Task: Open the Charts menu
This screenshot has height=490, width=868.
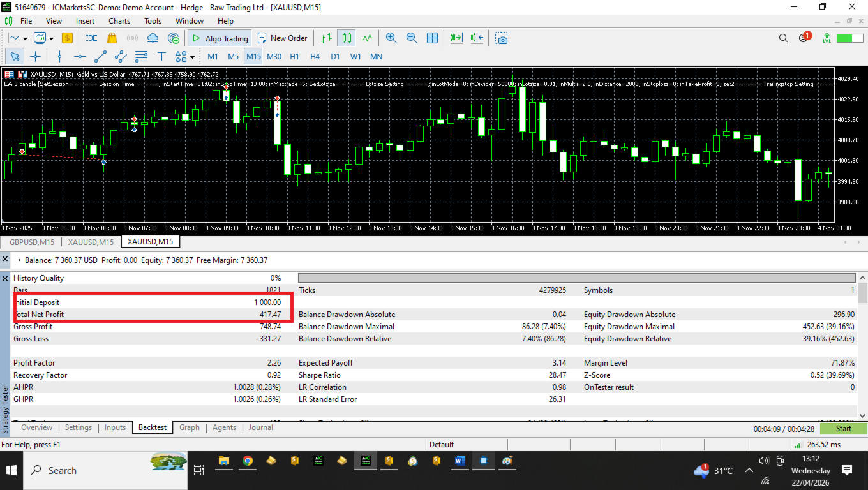Action: tap(119, 21)
